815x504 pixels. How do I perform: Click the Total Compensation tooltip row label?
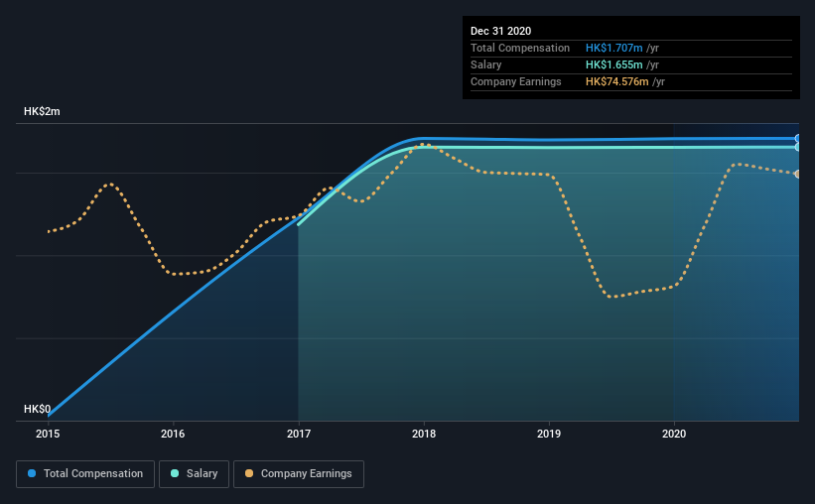click(x=520, y=48)
